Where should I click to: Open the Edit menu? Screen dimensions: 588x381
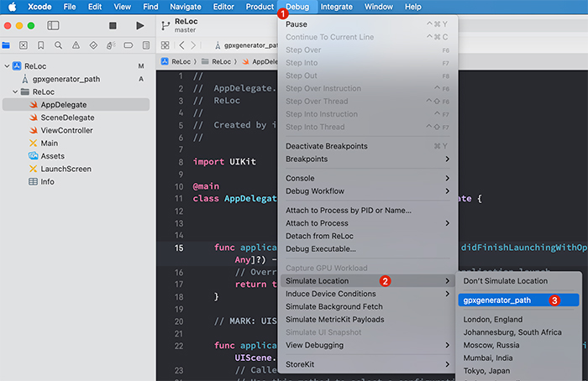click(95, 7)
